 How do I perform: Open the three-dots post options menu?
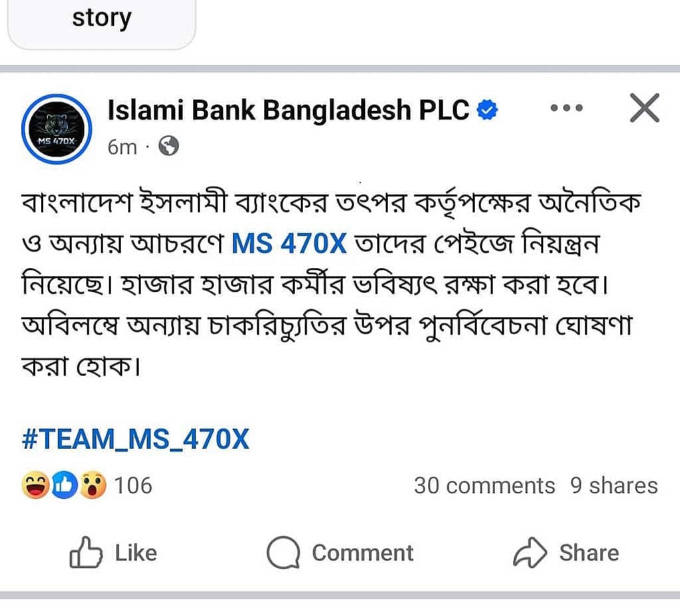pos(566,108)
